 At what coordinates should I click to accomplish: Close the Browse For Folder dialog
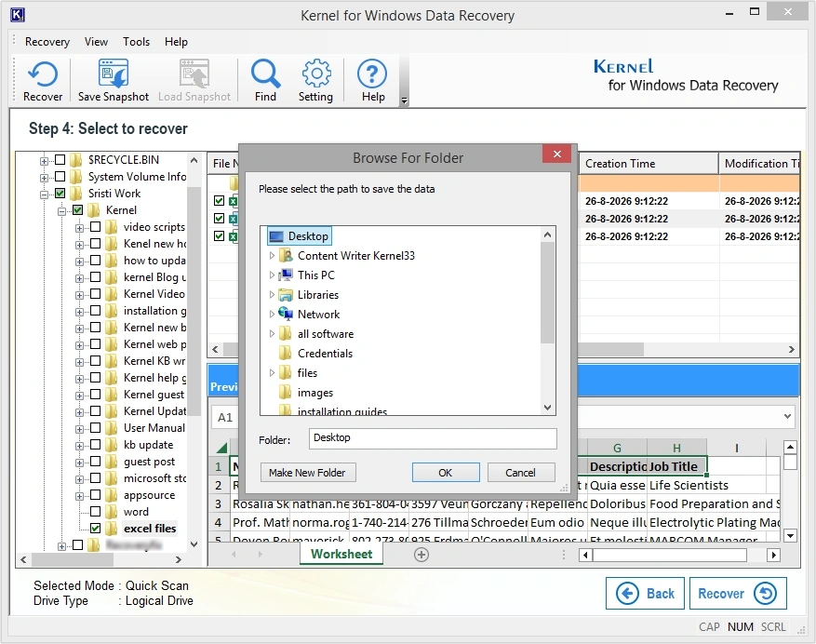pyautogui.click(x=556, y=154)
